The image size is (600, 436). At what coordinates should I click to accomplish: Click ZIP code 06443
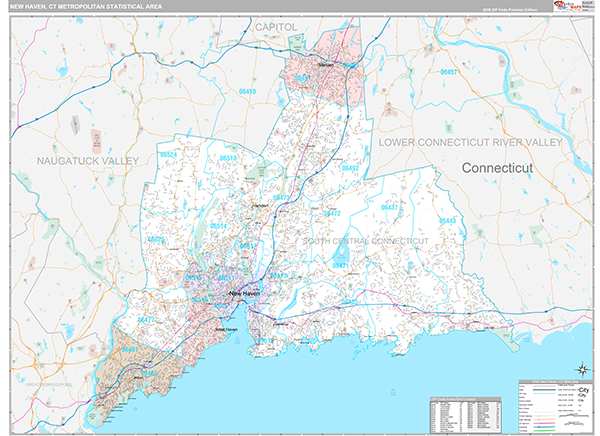pos(447,220)
